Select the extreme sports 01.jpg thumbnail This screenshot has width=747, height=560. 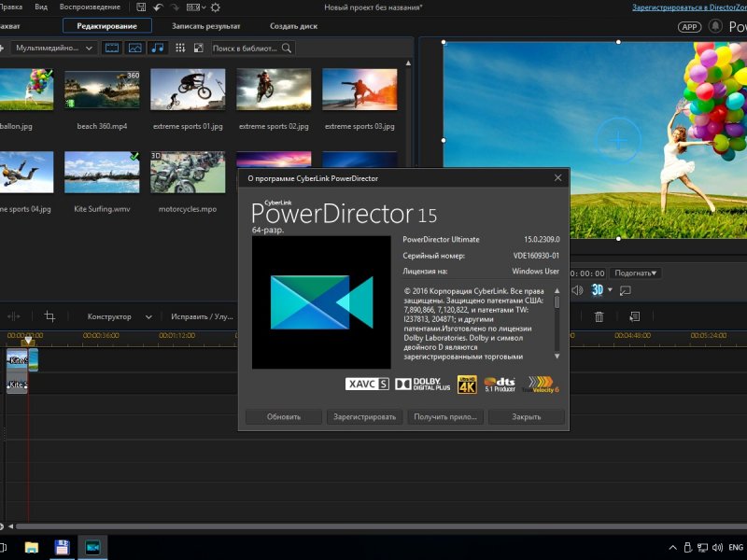coord(188,90)
